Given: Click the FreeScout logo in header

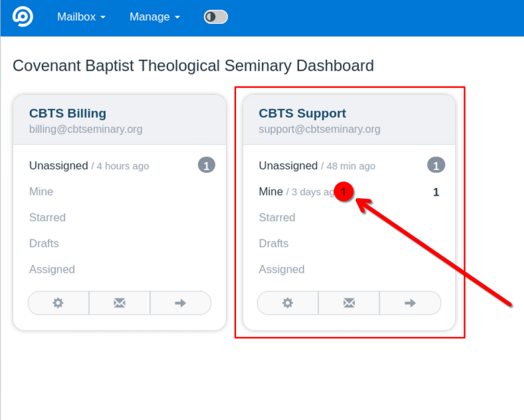Looking at the screenshot, I should pos(23,17).
